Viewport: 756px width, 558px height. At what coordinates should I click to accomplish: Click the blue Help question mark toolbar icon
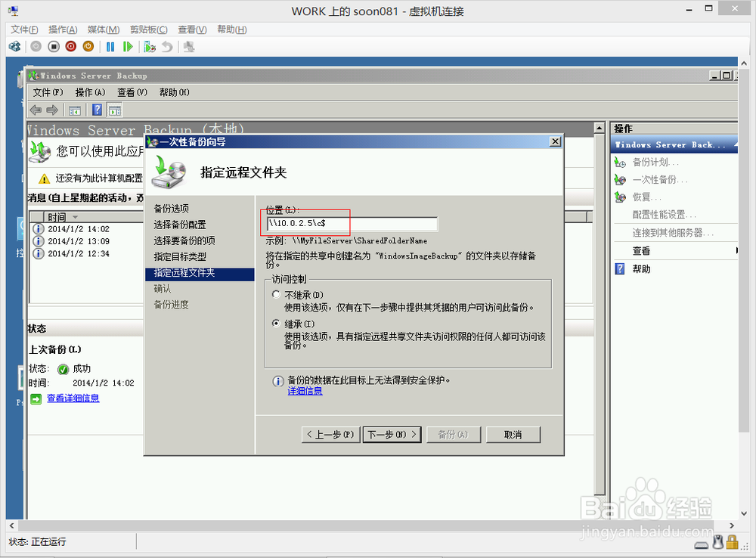[97, 110]
